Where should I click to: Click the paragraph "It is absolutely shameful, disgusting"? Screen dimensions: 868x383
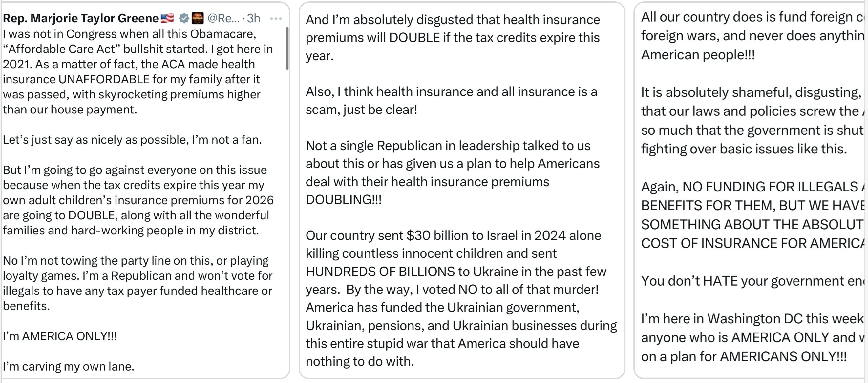pyautogui.click(x=752, y=120)
